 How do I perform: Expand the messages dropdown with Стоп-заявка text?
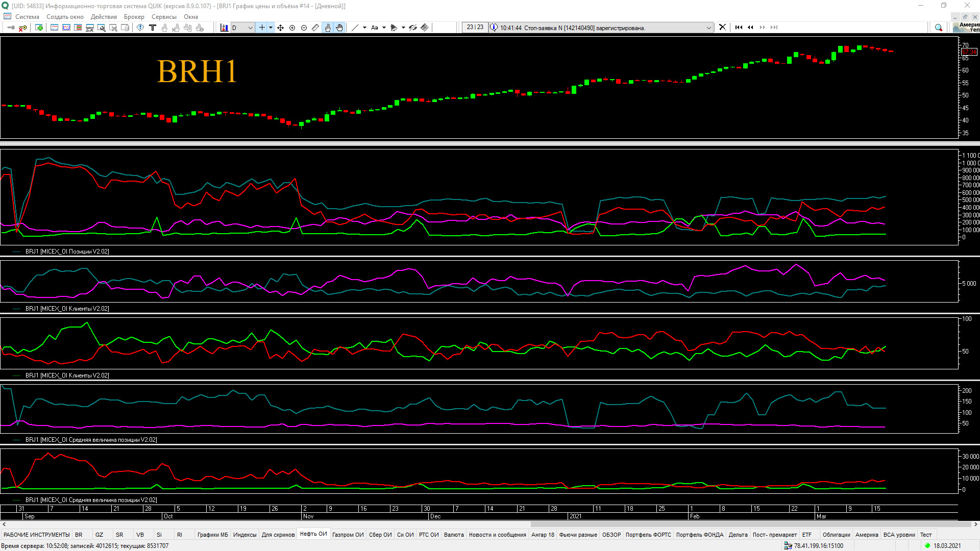[708, 28]
